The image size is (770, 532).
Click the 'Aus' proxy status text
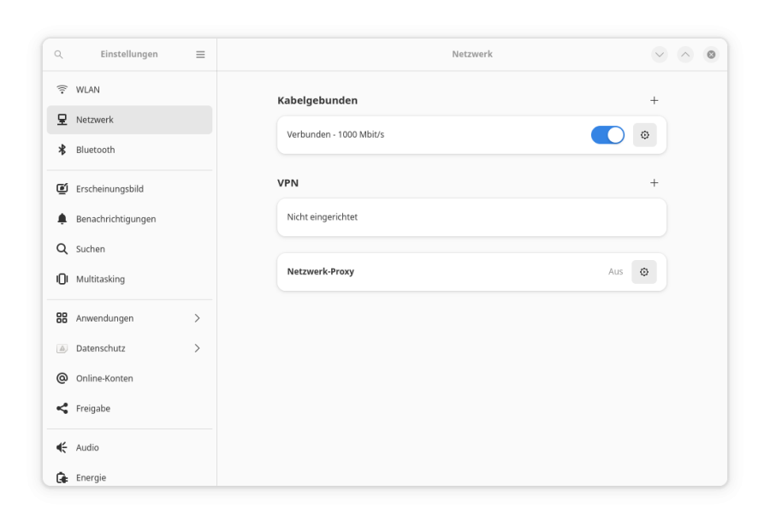click(615, 272)
